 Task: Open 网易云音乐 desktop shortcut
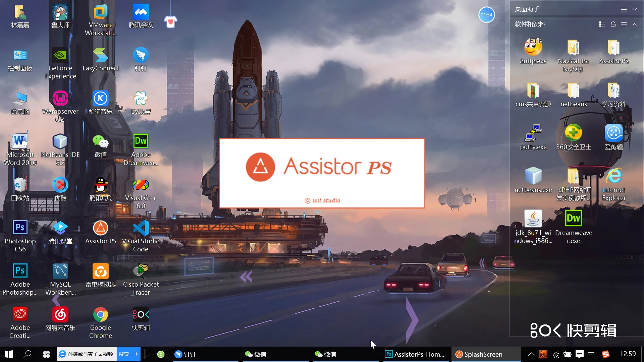coord(60,319)
